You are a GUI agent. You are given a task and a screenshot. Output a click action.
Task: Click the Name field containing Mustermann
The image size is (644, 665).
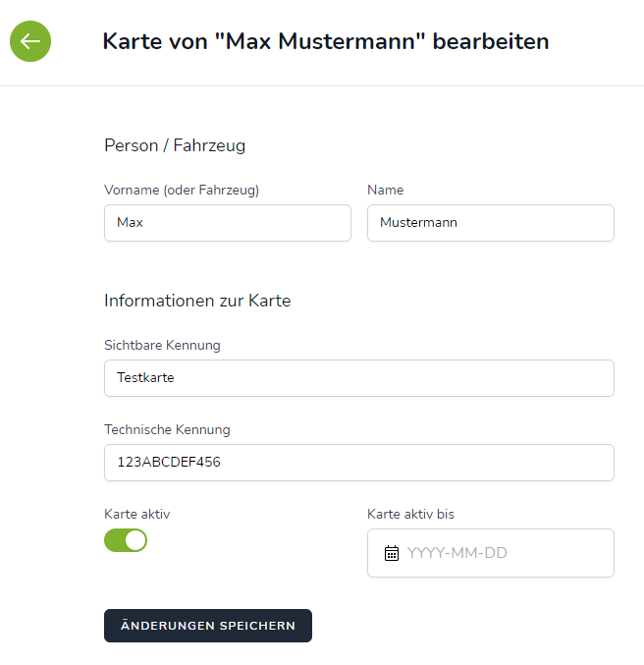click(x=490, y=223)
